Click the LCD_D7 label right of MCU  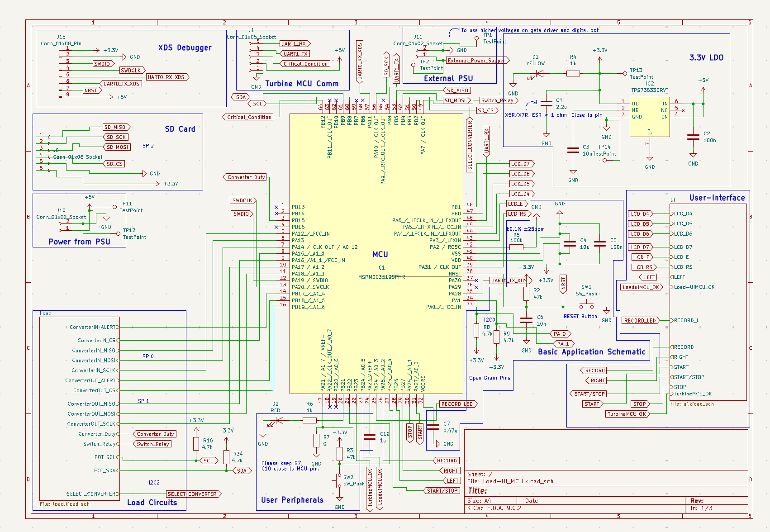[522, 164]
